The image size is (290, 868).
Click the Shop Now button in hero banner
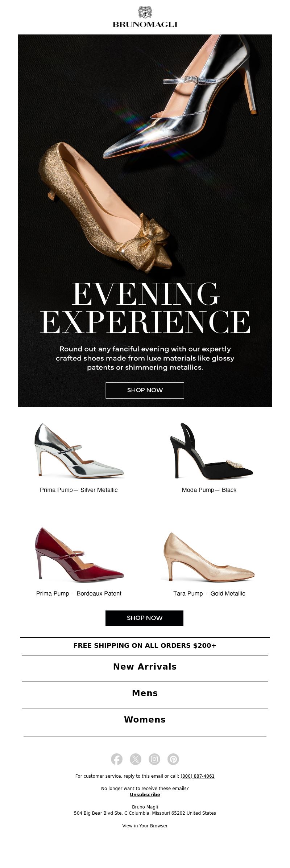(x=145, y=390)
